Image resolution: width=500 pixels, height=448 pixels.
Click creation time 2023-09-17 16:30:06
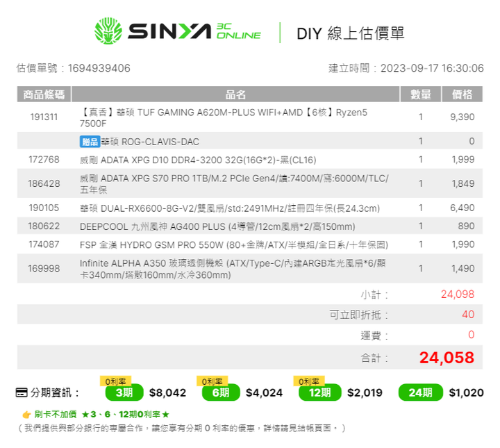pyautogui.click(x=432, y=68)
